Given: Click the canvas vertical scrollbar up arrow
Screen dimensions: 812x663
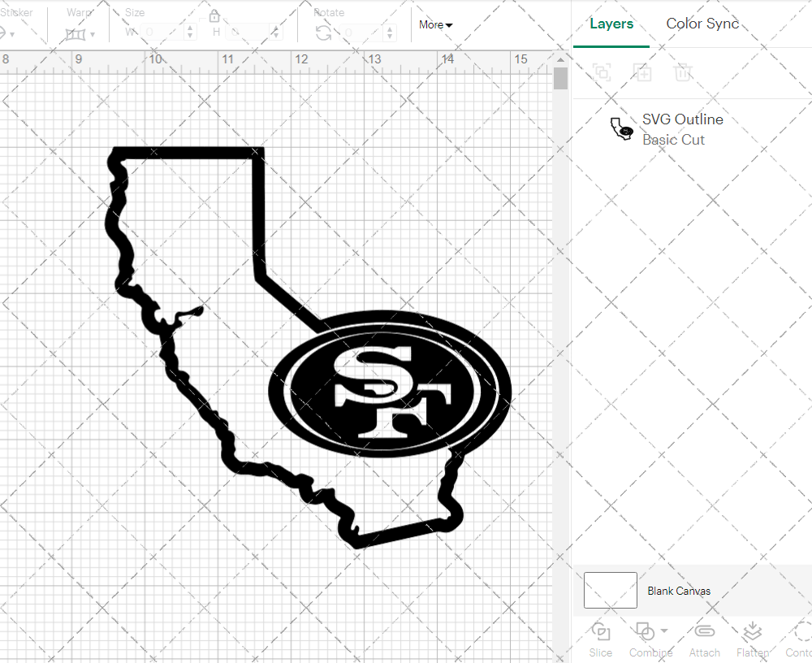Looking at the screenshot, I should coord(560,59).
